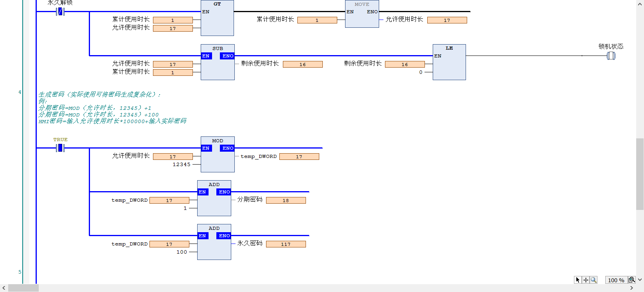Click the 100 % zoom level box
The image size is (644, 292).
616,280
